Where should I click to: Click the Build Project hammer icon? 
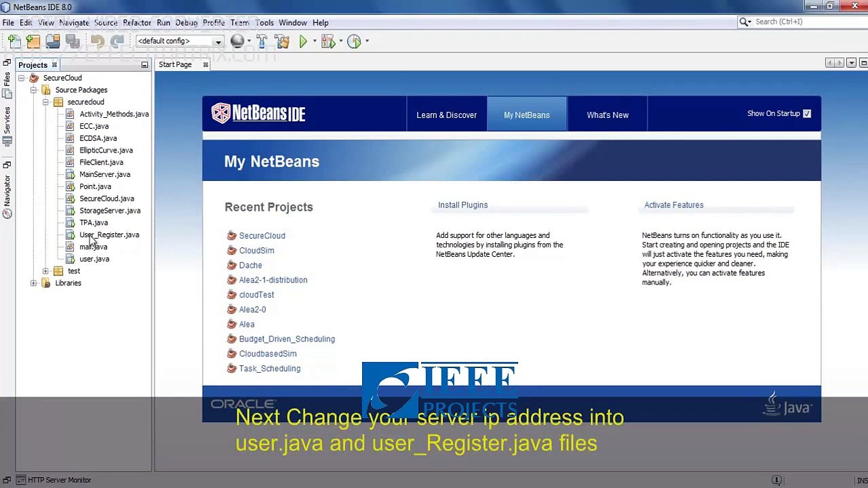[262, 41]
